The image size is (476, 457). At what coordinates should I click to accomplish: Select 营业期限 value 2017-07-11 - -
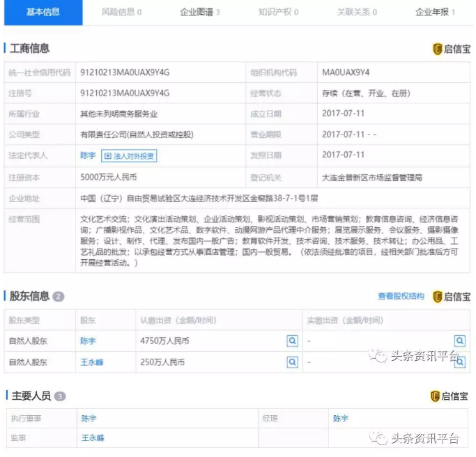point(349,134)
